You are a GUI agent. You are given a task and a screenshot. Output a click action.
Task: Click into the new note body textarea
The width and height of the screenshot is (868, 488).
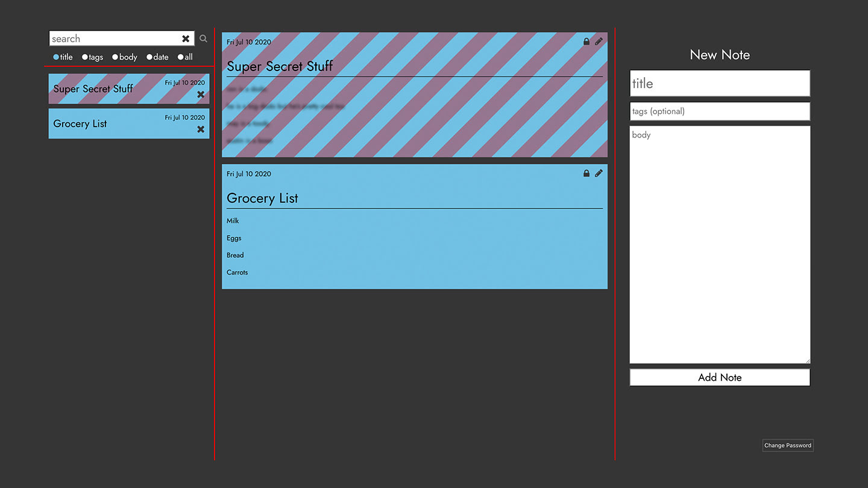pos(720,245)
